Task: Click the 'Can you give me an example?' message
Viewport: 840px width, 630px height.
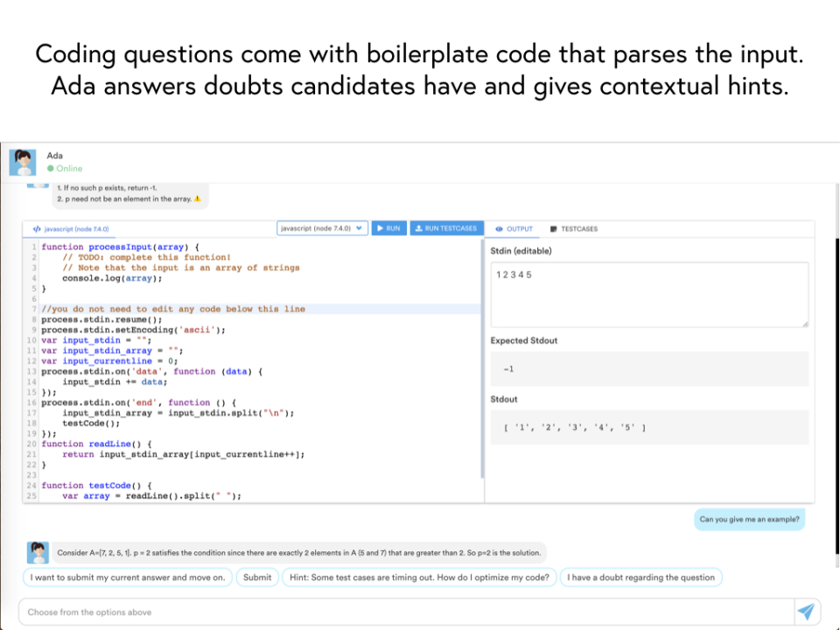Action: tap(749, 519)
